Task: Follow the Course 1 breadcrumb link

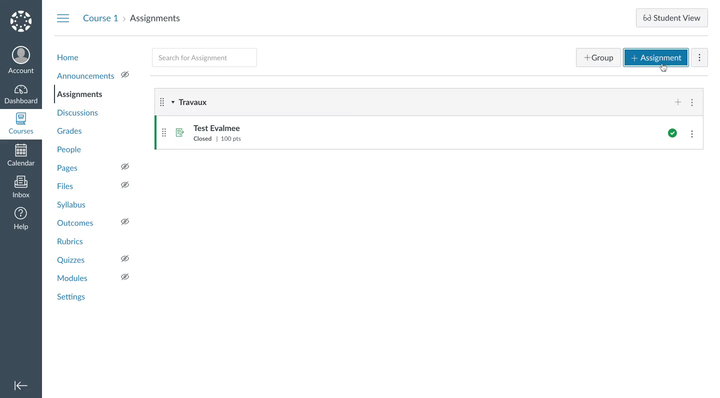Action: 100,18
